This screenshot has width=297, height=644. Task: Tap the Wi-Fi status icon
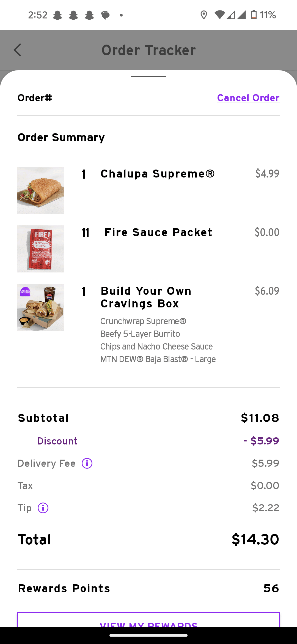coord(219,15)
